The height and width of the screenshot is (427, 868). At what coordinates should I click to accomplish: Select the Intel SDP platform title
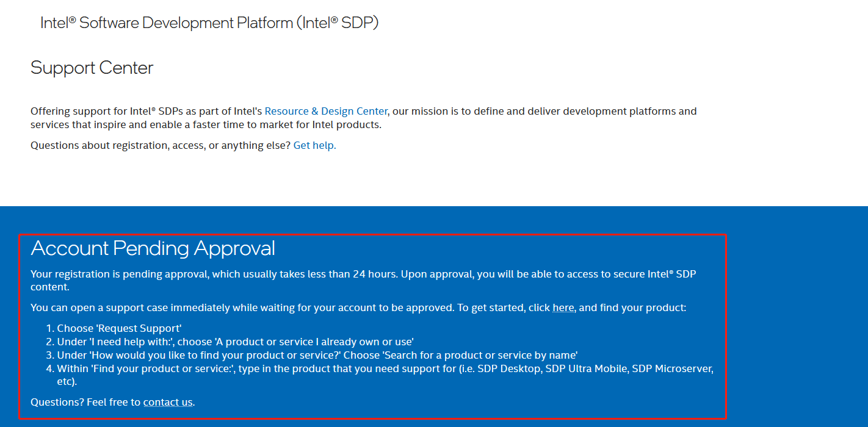coord(209,22)
